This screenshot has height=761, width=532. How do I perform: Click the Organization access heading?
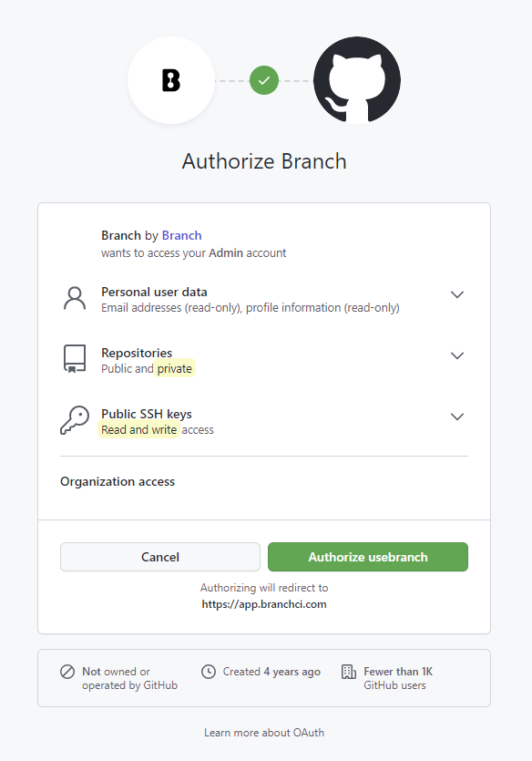coord(118,481)
